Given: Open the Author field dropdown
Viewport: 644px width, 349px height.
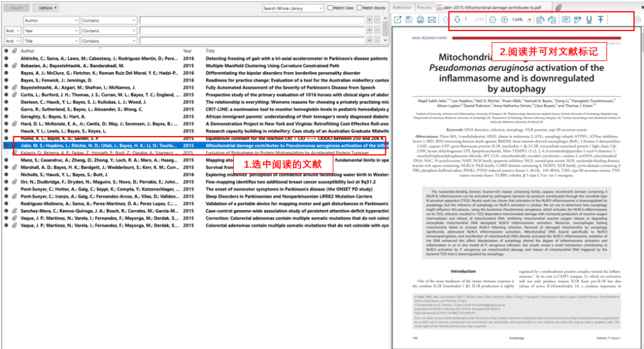Looking at the screenshot, I should tap(51, 20).
